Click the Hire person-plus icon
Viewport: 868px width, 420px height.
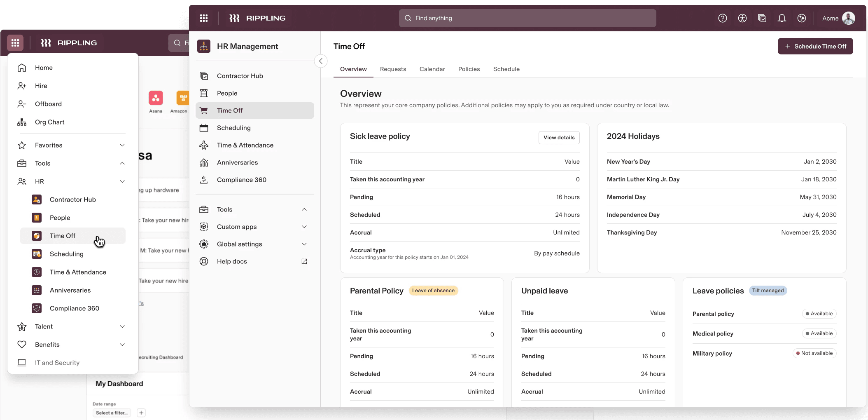pyautogui.click(x=22, y=86)
